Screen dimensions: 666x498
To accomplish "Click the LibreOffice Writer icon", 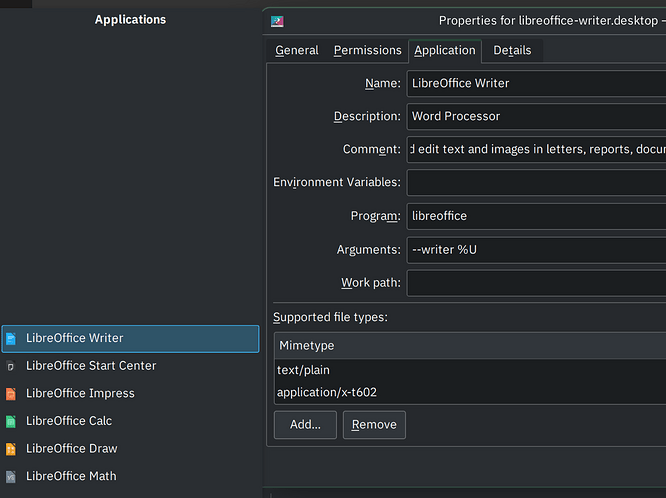I will click(11, 339).
